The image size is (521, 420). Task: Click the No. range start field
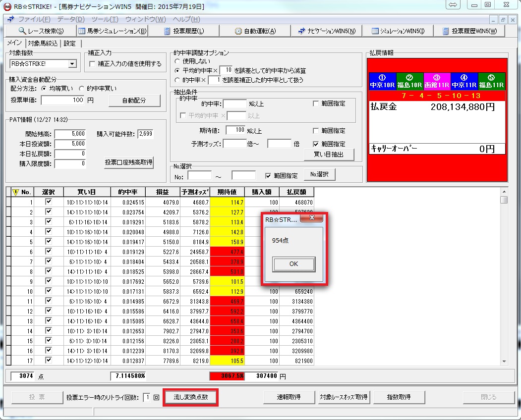click(200, 176)
